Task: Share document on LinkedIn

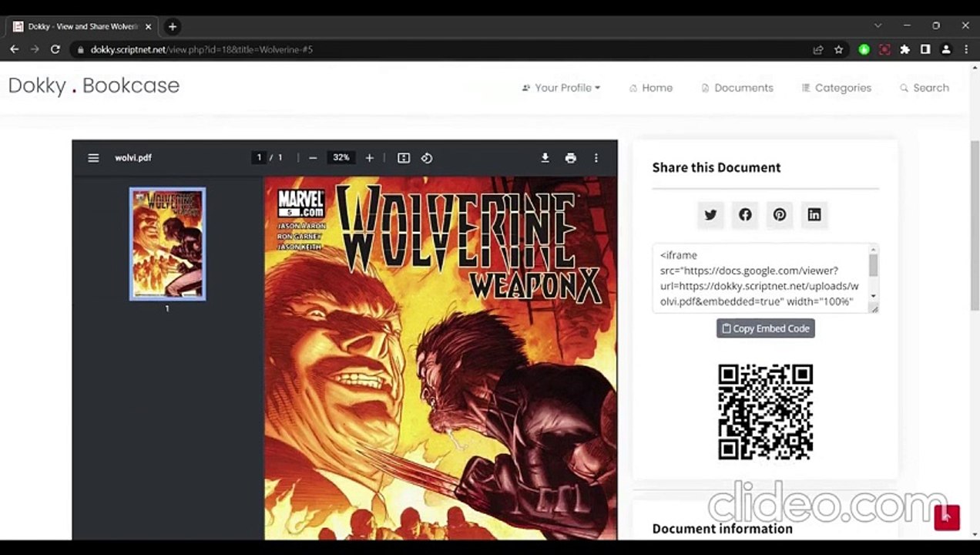Action: [814, 214]
